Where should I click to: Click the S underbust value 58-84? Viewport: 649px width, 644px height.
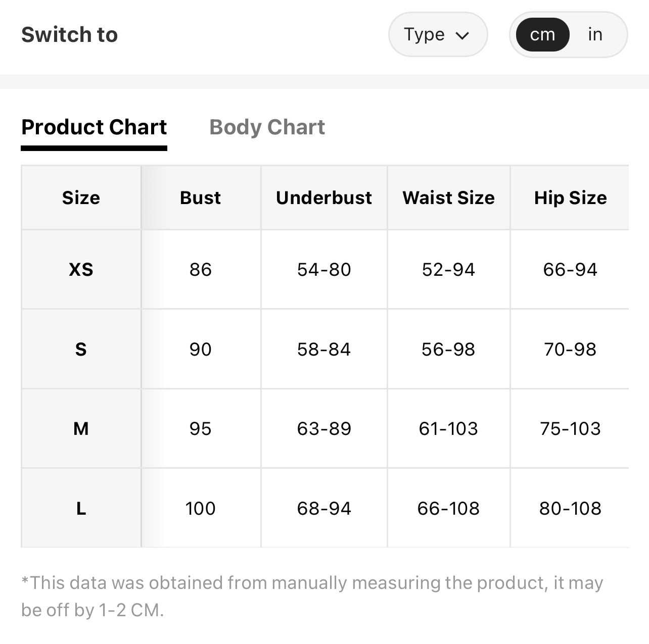324,349
